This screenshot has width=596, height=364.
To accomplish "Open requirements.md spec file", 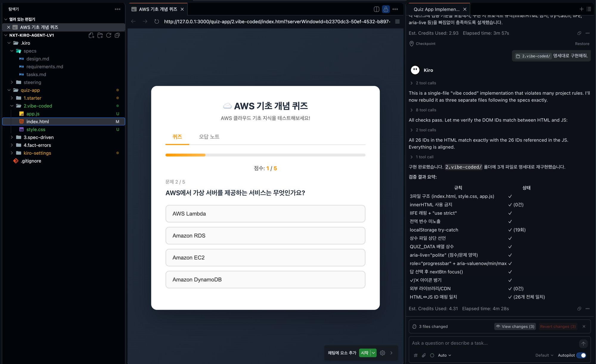I will [x=45, y=66].
